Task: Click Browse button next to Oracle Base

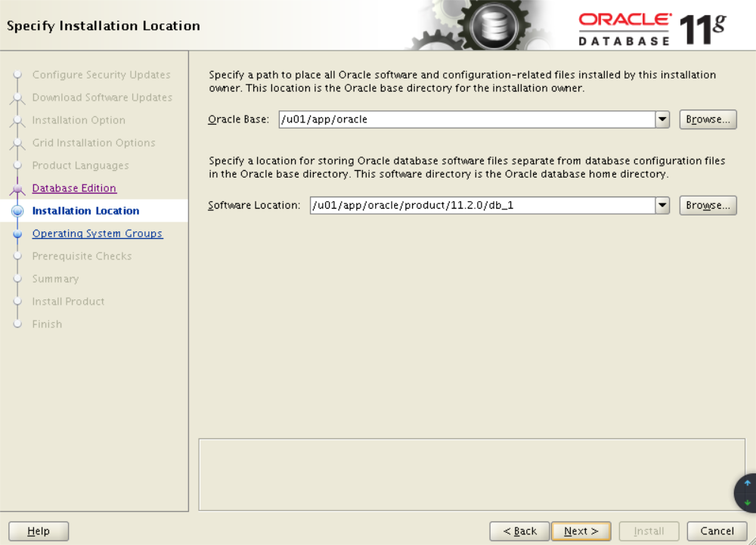Action: pos(708,119)
